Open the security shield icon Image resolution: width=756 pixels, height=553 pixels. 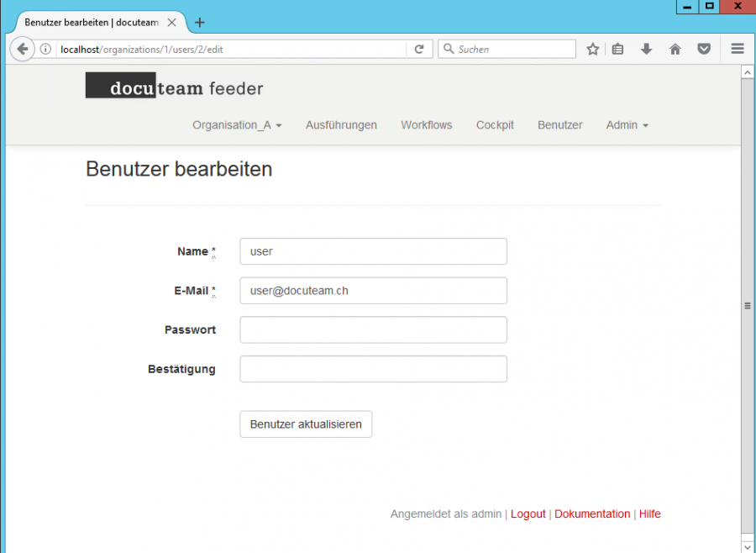click(704, 49)
